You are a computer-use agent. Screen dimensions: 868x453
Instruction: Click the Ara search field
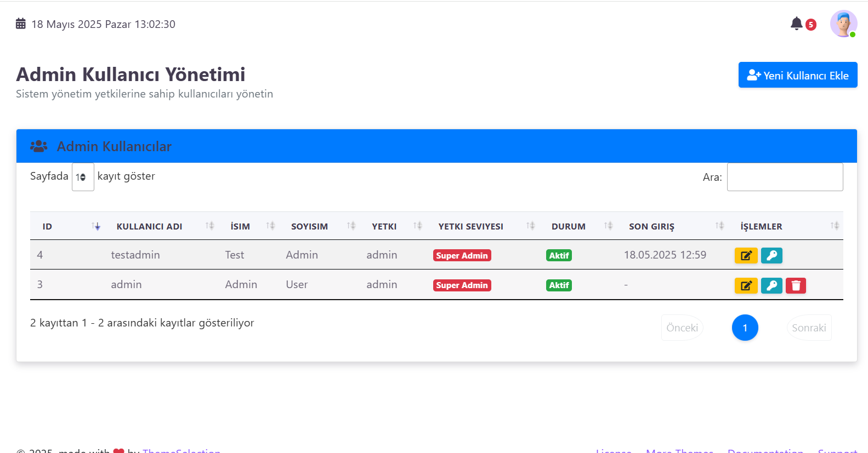coord(785,177)
